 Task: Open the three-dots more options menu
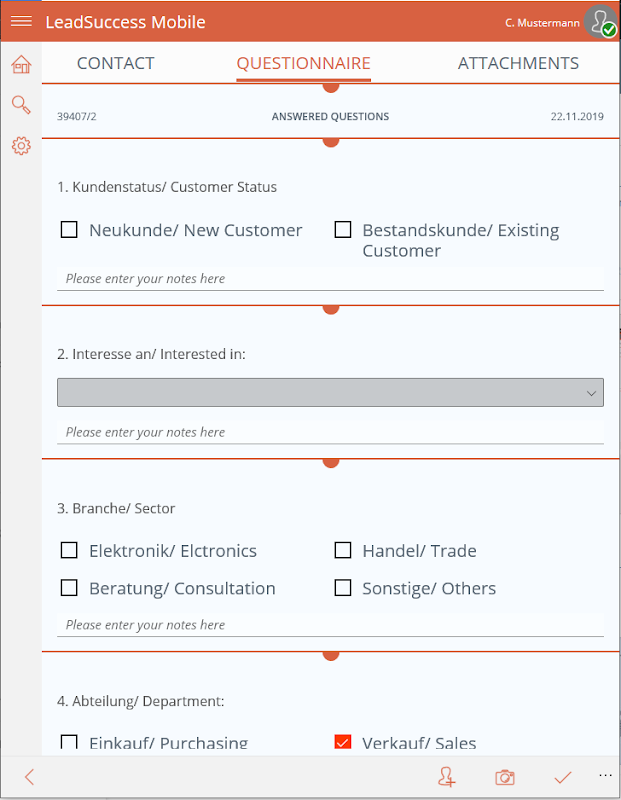pyautogui.click(x=604, y=775)
